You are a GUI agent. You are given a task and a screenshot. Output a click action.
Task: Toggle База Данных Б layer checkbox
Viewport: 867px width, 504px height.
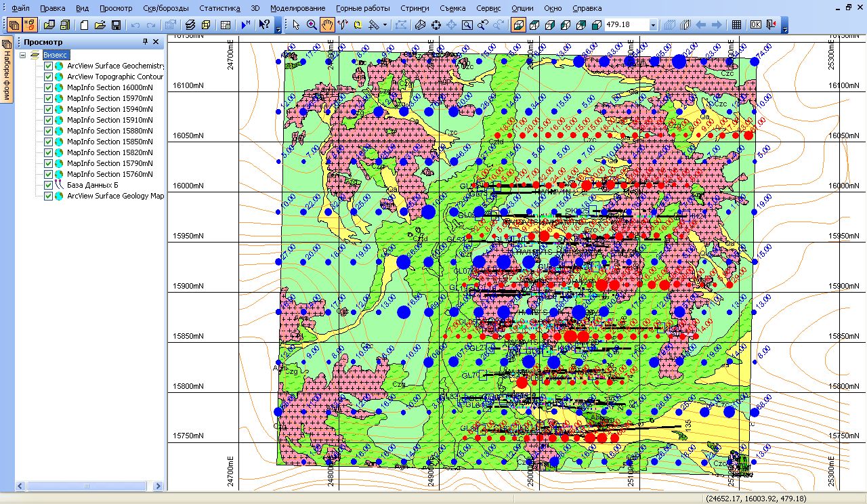click(48, 186)
